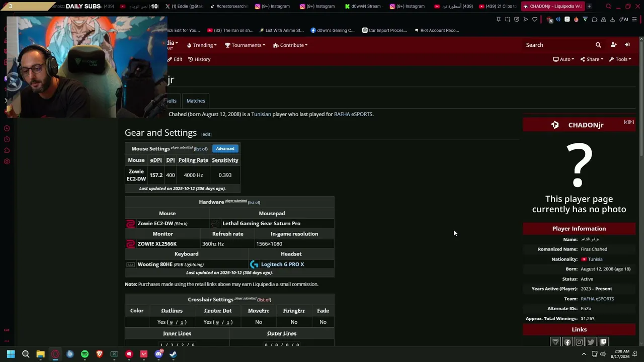This screenshot has width=644, height=362.
Task: Show hidden system tray icons
Action: [584, 354]
